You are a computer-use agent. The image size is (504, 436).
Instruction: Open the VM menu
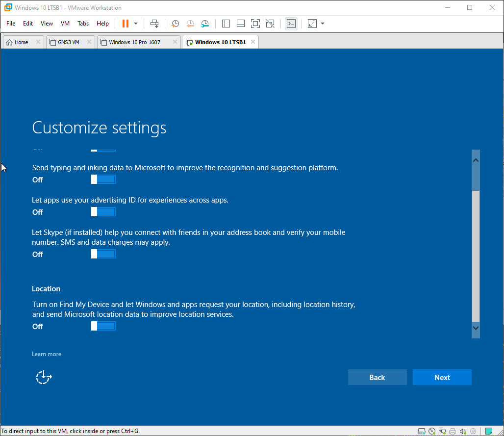point(65,24)
